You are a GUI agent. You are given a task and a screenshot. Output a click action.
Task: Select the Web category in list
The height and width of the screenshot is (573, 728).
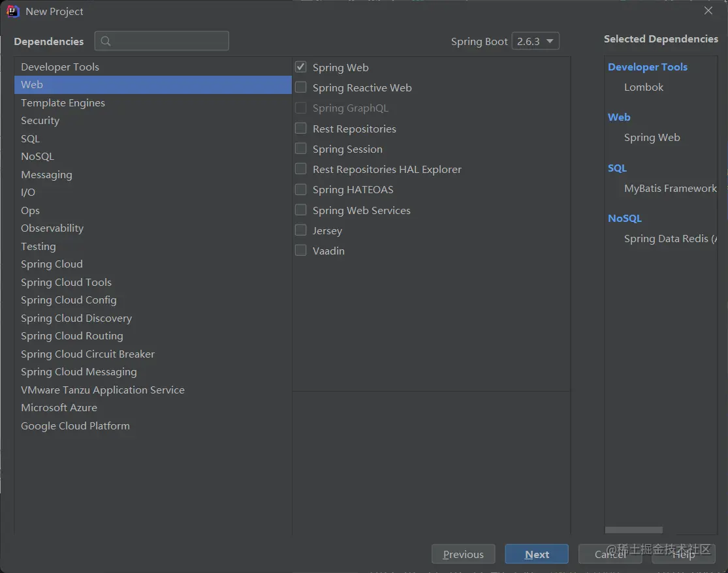tap(153, 85)
